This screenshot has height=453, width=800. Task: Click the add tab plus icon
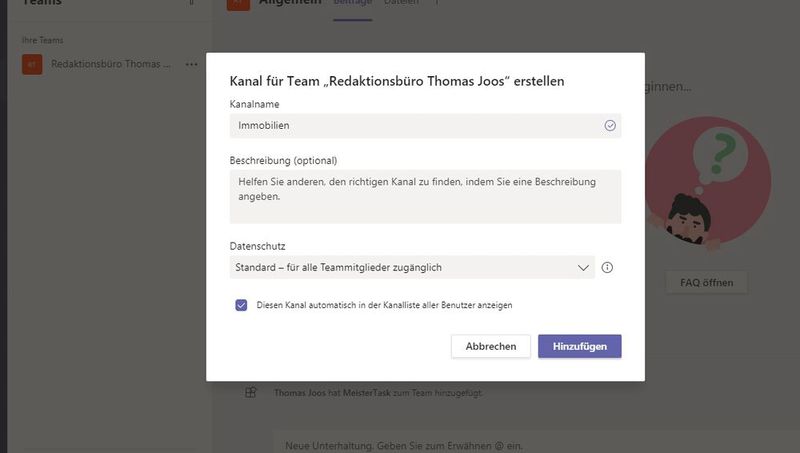coord(437,3)
